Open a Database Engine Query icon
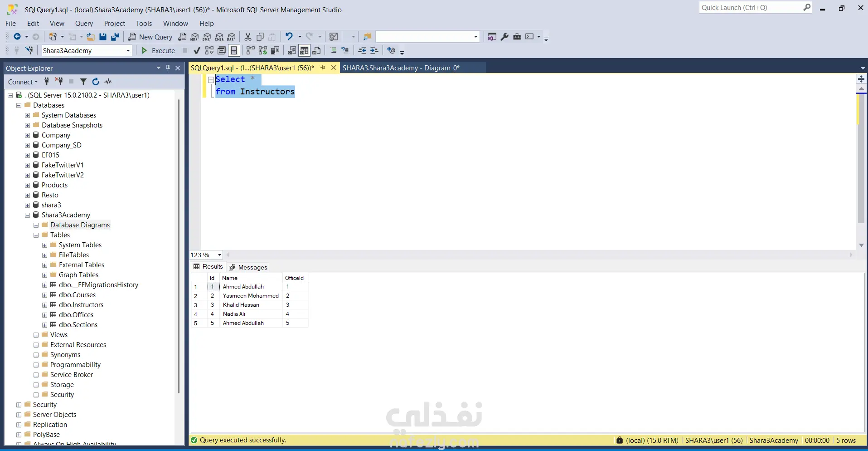 coord(183,37)
